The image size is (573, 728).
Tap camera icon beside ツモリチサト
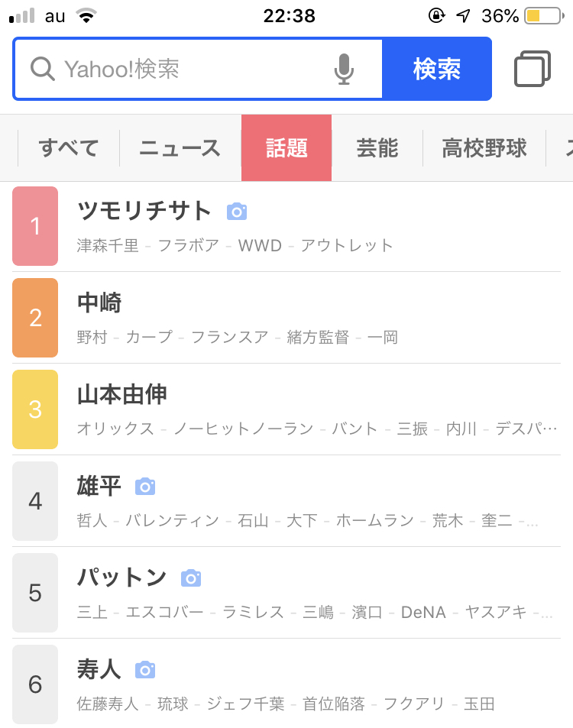[237, 212]
